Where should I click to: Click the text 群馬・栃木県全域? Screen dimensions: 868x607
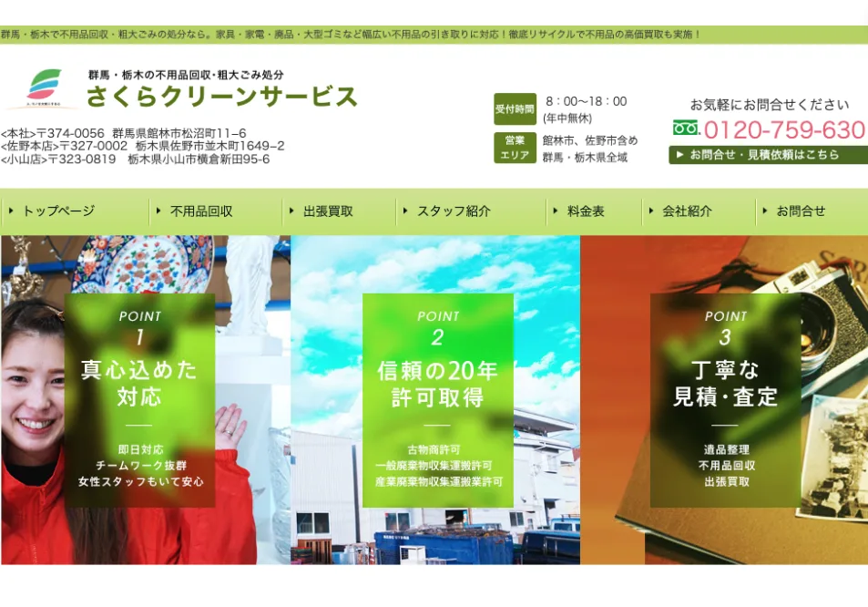pos(585,158)
